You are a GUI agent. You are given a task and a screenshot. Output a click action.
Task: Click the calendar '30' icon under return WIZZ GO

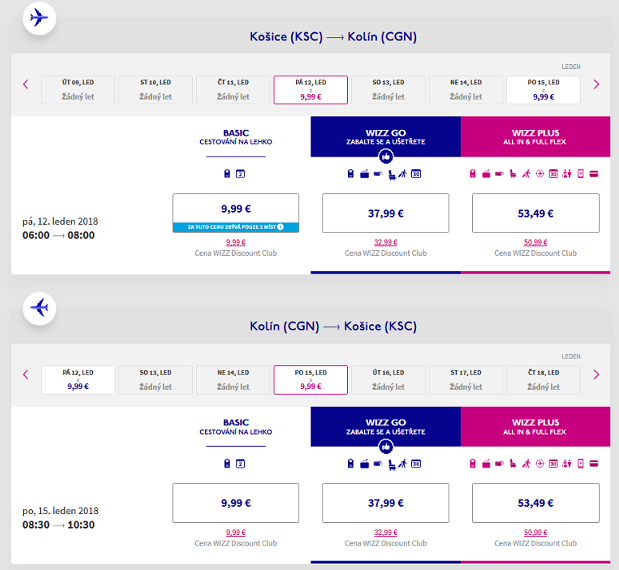click(416, 464)
